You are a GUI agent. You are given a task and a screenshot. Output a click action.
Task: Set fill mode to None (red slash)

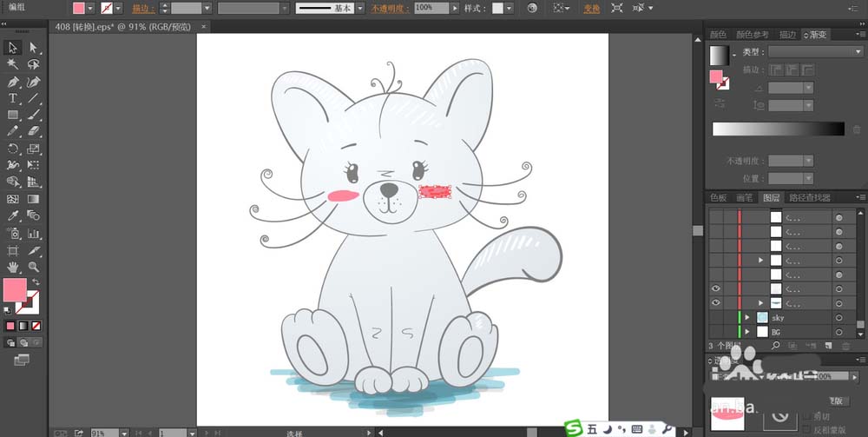[x=36, y=326]
